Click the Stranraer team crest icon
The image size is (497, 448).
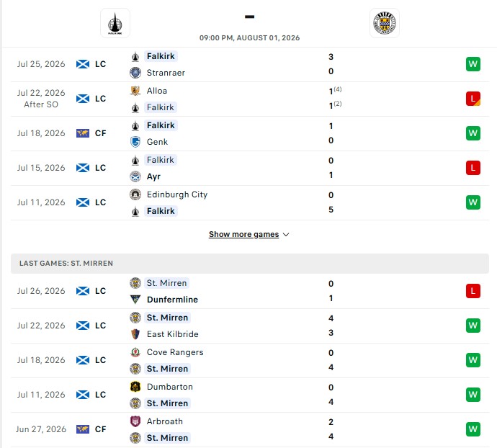135,73
